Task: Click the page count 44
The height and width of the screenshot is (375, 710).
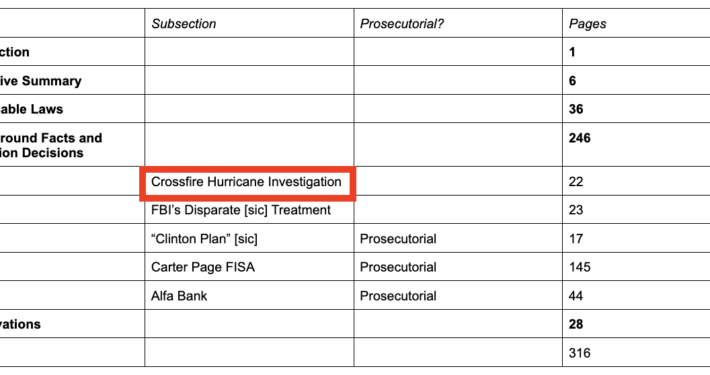Action: (576, 296)
